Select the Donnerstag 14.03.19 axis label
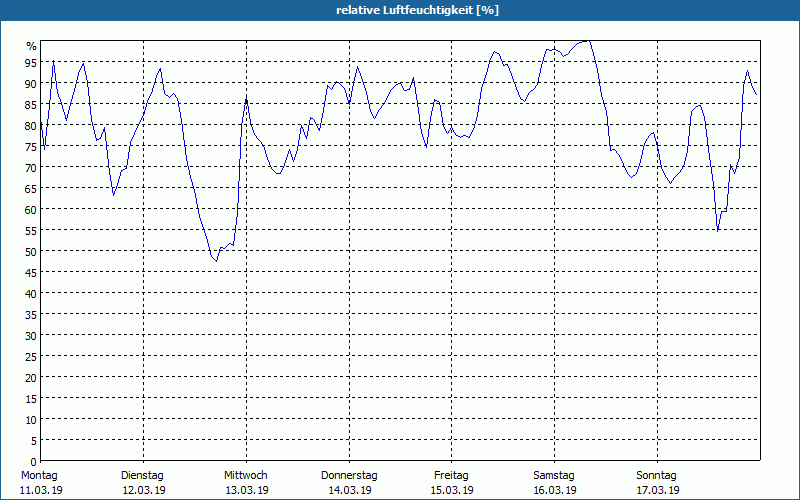Image resolution: width=800 pixels, height=500 pixels. [x=349, y=483]
